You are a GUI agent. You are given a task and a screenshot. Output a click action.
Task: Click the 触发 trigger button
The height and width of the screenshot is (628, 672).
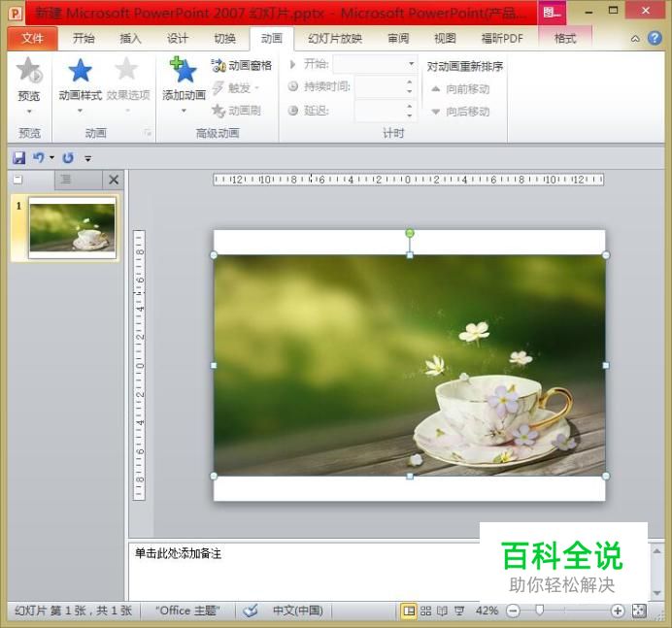point(237,88)
